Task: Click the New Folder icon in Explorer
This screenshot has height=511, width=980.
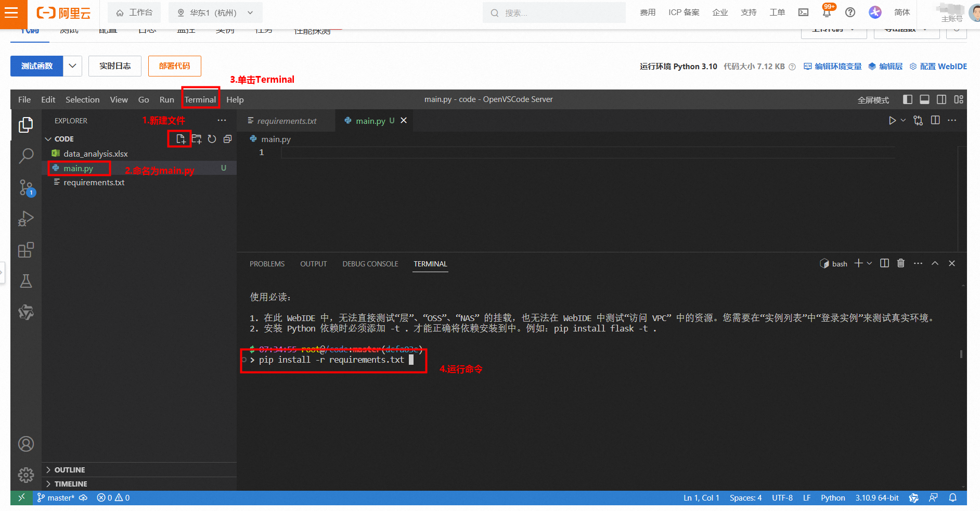Action: pos(197,139)
